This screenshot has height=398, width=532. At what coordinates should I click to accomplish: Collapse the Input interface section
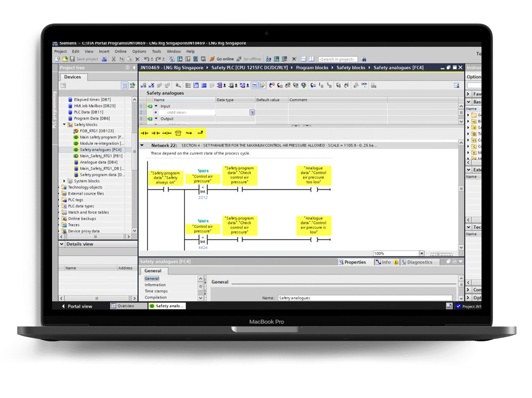(x=156, y=106)
